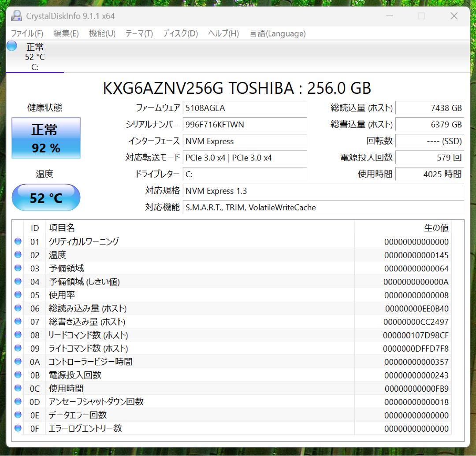Click the blue drive health indicator above the C: tab
Image resolution: width=476 pixels, height=456 pixels.
(11, 44)
